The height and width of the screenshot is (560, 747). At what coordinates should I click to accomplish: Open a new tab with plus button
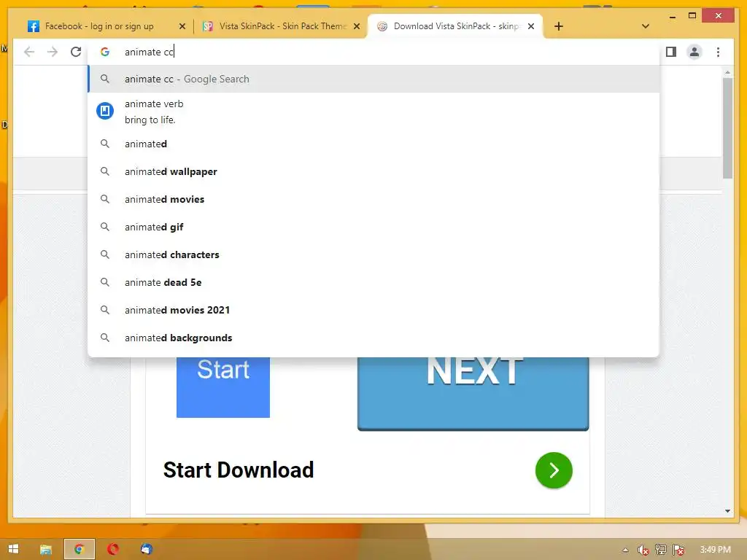559,26
